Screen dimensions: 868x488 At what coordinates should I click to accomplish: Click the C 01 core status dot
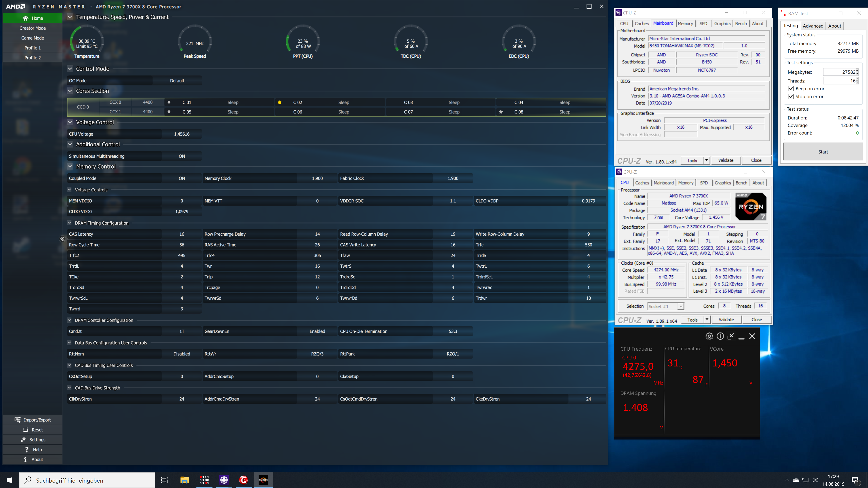169,102
